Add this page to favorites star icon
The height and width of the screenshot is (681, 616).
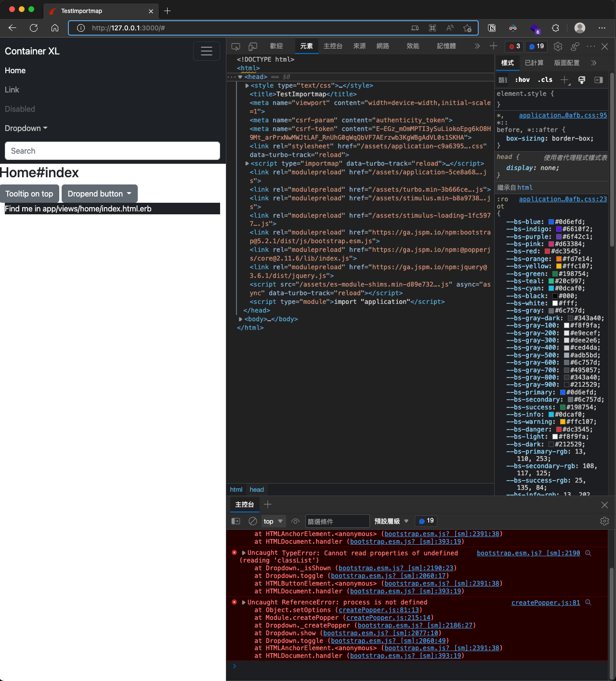pos(467,28)
